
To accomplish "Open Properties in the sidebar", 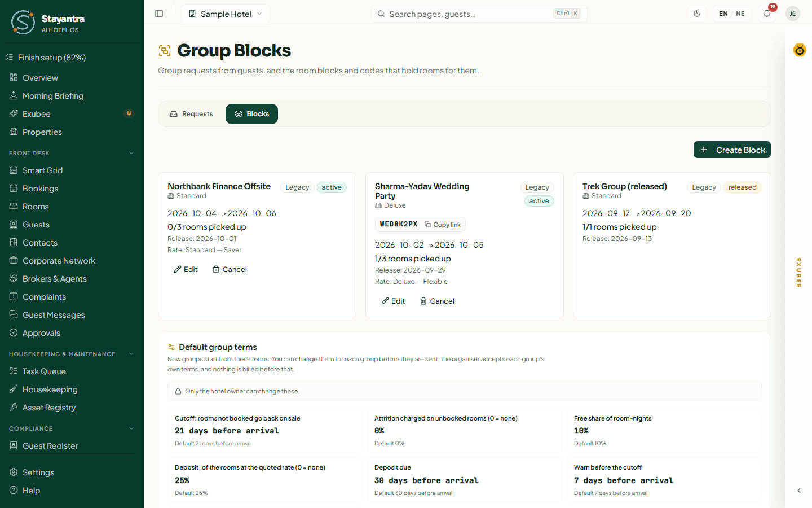I will (x=72, y=132).
